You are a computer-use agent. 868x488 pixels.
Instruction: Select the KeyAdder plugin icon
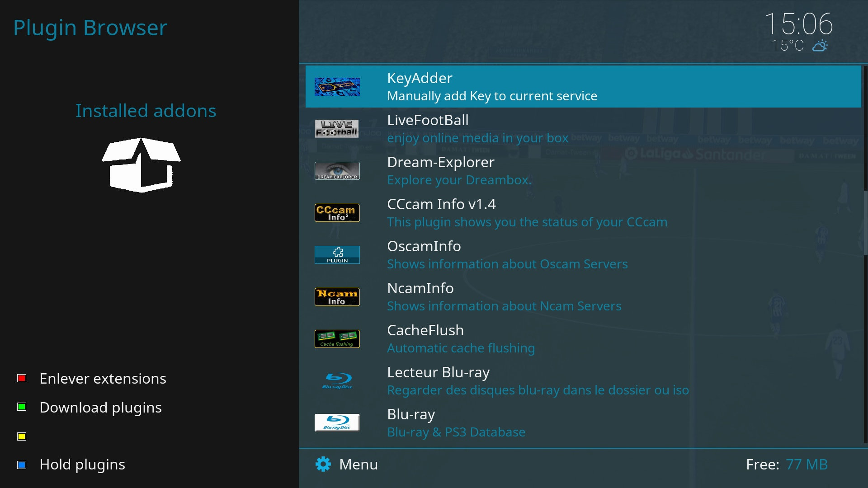click(x=337, y=86)
